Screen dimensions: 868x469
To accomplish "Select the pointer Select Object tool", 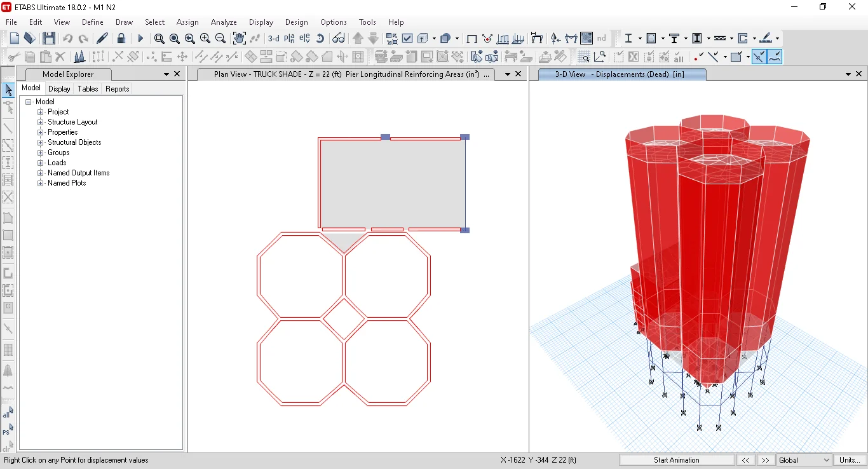I will click(x=8, y=90).
